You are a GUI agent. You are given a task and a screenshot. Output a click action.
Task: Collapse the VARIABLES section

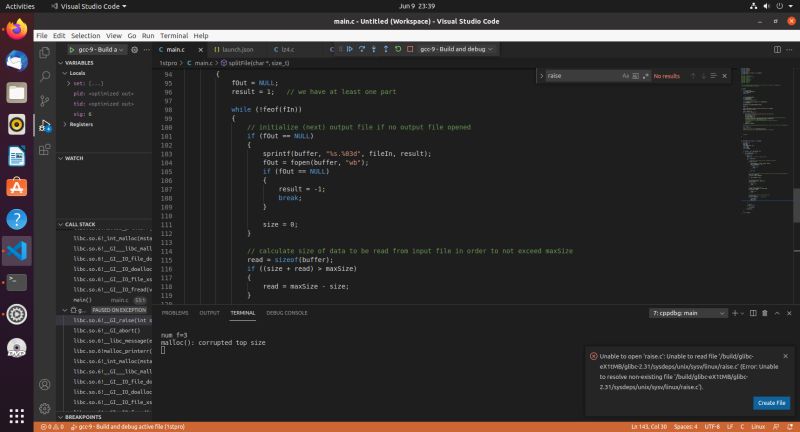[x=79, y=63]
